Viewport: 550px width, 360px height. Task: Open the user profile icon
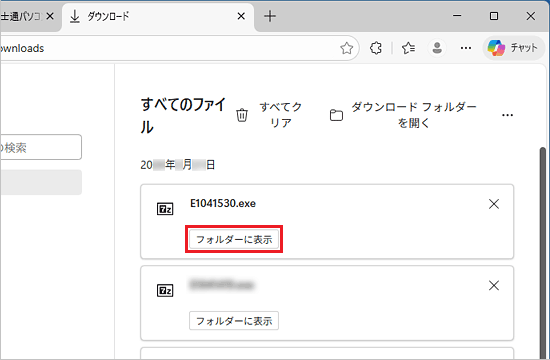(x=437, y=48)
